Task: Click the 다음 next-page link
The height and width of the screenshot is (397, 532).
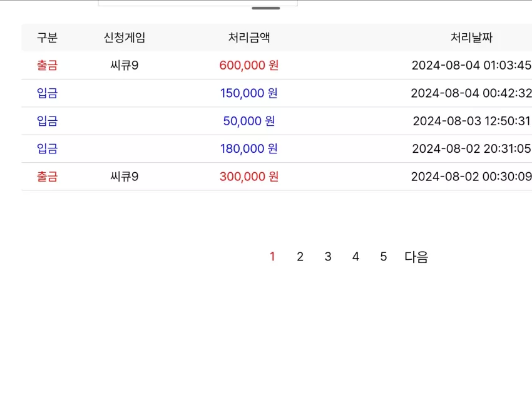Action: click(x=416, y=257)
